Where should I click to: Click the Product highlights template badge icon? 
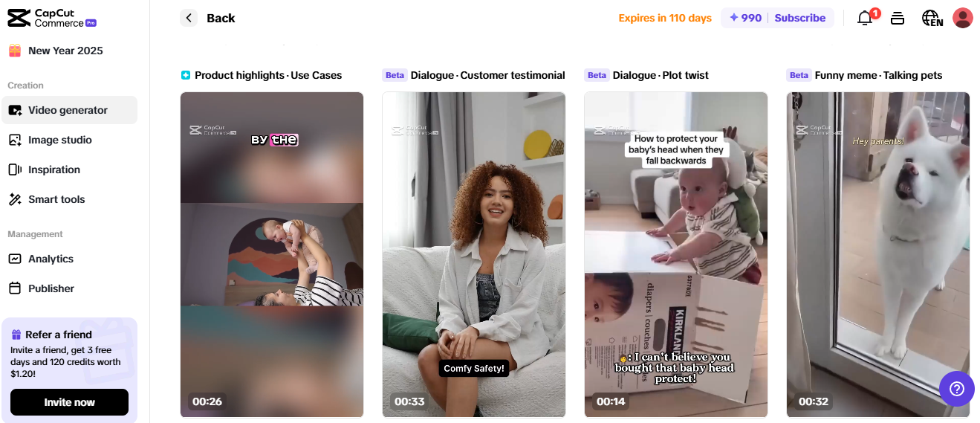click(x=186, y=75)
